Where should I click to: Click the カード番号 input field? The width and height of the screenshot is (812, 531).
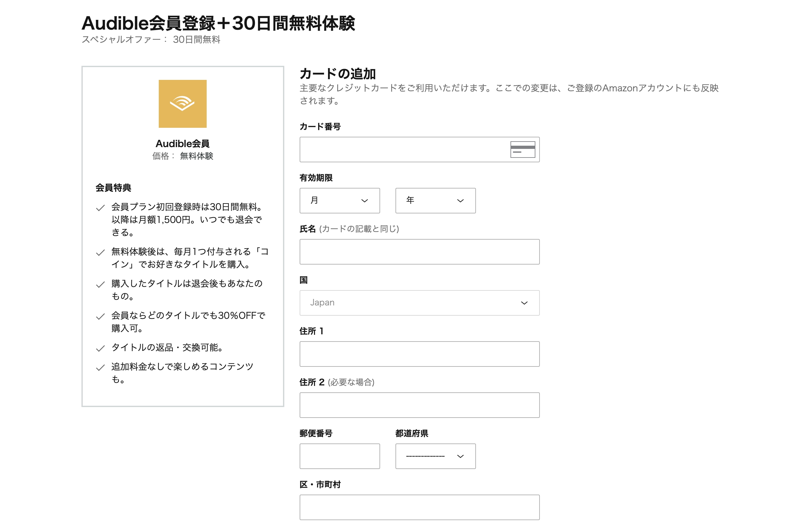(x=392, y=149)
